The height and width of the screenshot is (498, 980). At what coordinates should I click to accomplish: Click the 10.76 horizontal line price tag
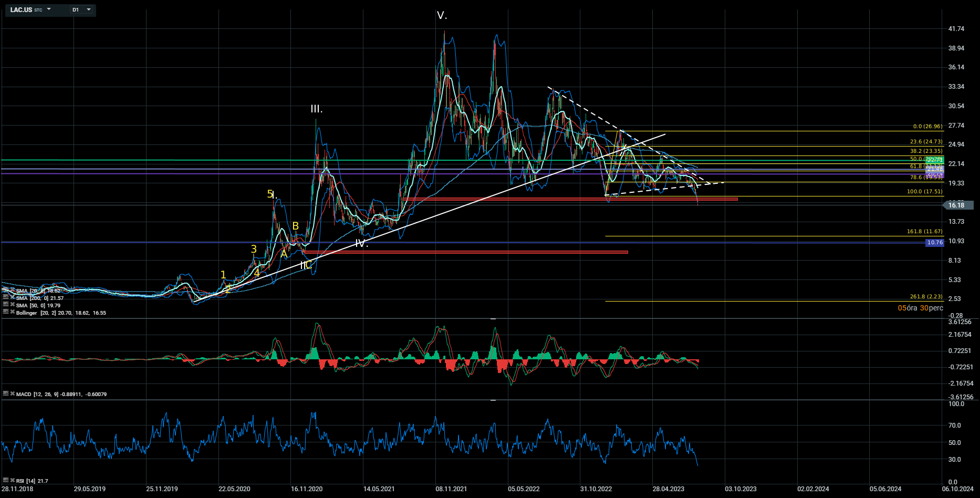[934, 243]
